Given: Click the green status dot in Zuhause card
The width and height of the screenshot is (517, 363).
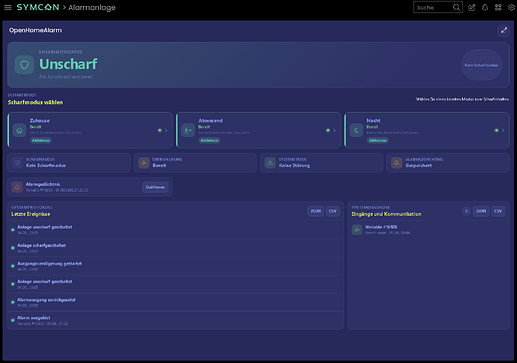Looking at the screenshot, I should point(160,130).
